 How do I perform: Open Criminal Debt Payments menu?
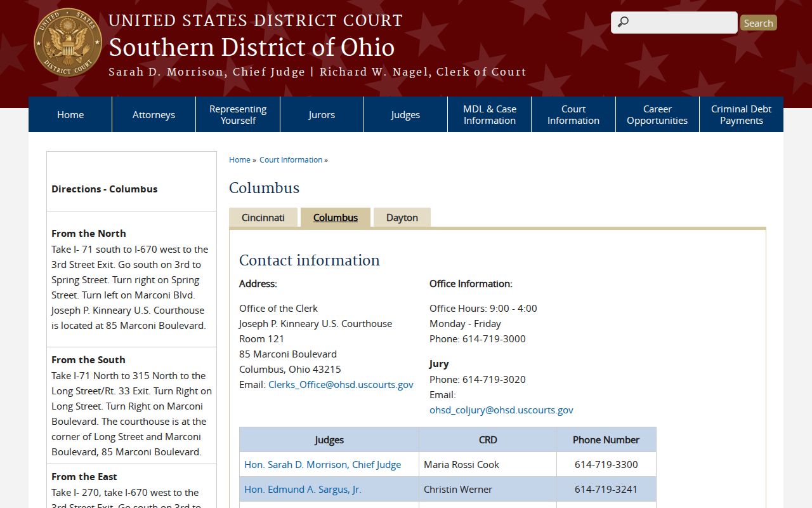pos(742,114)
